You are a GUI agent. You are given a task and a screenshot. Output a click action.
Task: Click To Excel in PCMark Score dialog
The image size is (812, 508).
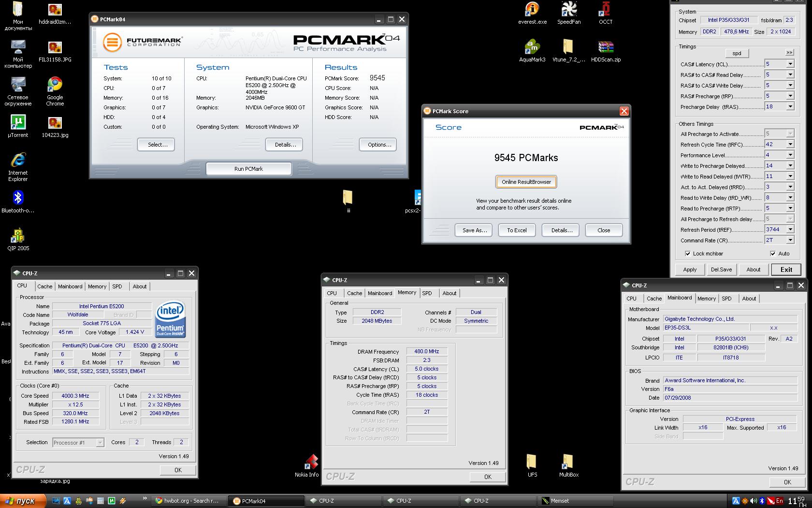(x=517, y=230)
